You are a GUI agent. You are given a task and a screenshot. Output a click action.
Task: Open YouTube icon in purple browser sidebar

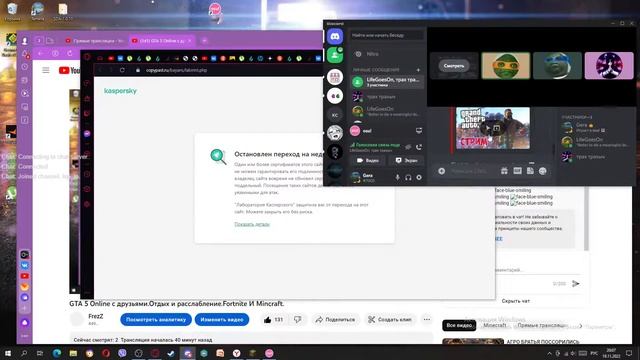click(x=24, y=276)
